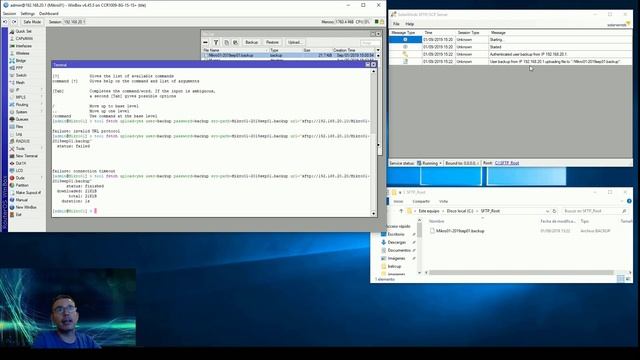Click Make Supout.rif in sidebar
Image resolution: width=640 pixels, height=360 pixels.
click(27, 193)
